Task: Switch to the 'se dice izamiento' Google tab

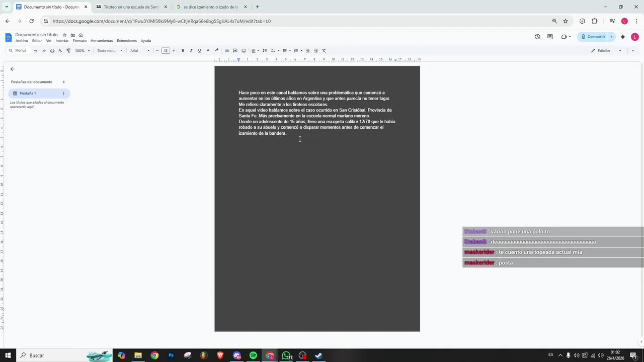Action: [x=211, y=7]
